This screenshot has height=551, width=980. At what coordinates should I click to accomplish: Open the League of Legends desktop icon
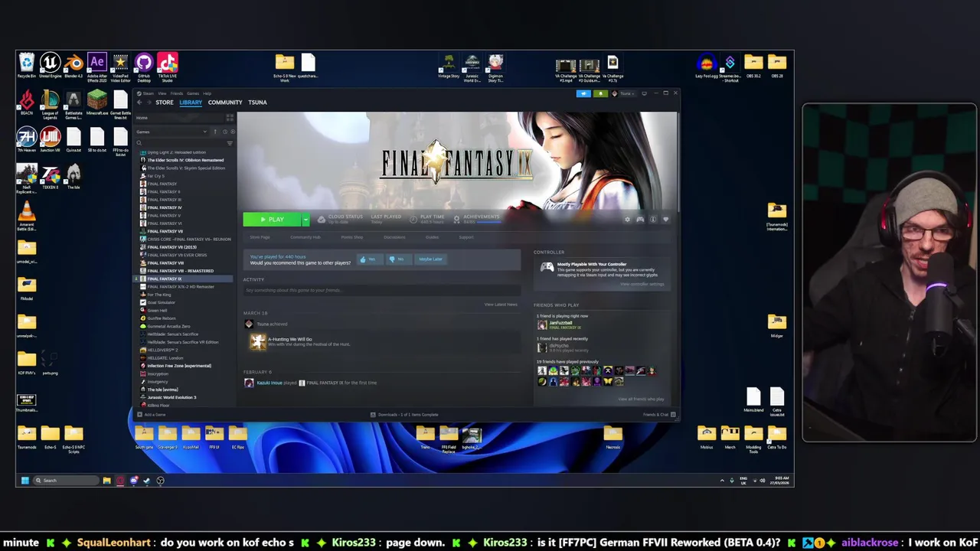tap(50, 104)
